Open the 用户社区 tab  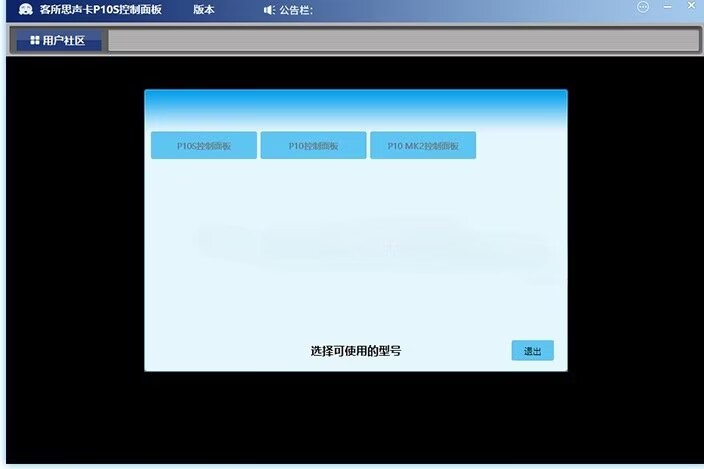click(x=57, y=41)
